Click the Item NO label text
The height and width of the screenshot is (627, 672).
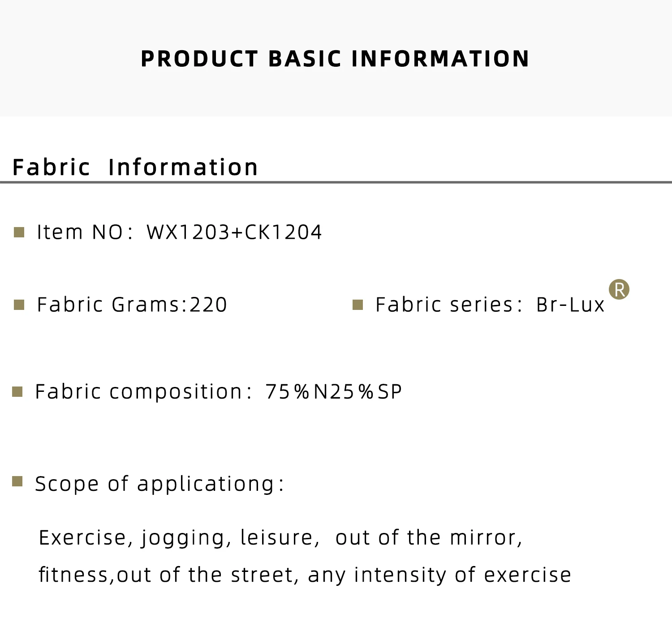[85, 232]
